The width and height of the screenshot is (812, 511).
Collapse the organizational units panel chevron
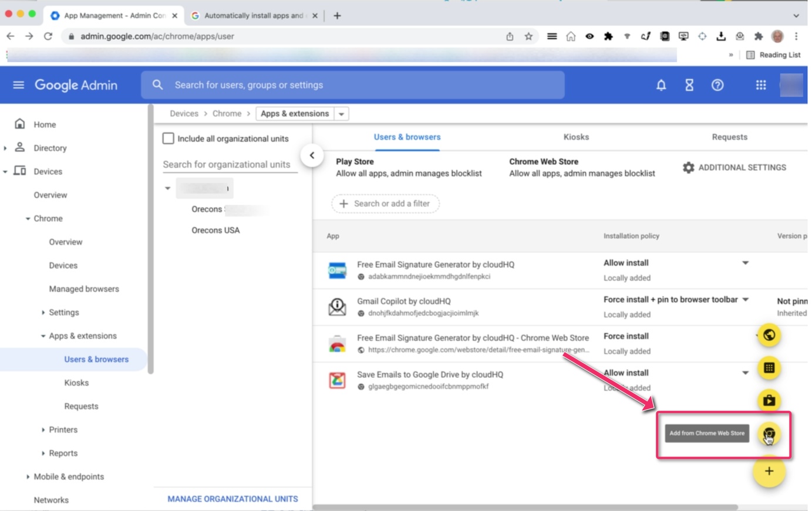point(312,155)
